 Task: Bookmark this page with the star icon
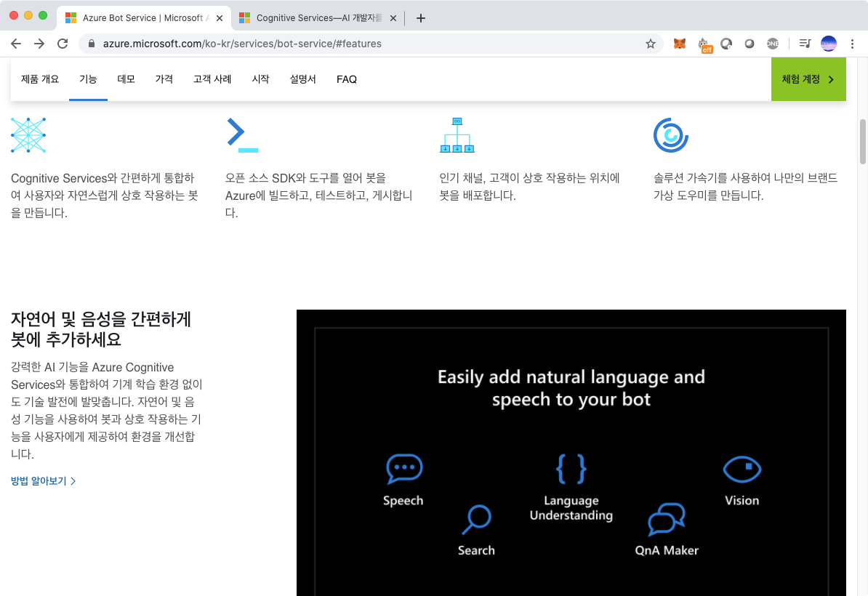coord(651,44)
